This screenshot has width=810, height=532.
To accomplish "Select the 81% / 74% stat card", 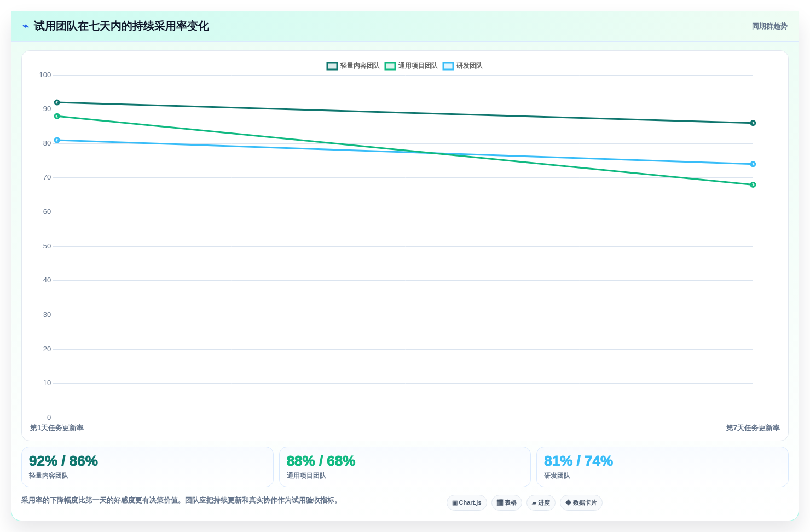I will pyautogui.click(x=662, y=467).
